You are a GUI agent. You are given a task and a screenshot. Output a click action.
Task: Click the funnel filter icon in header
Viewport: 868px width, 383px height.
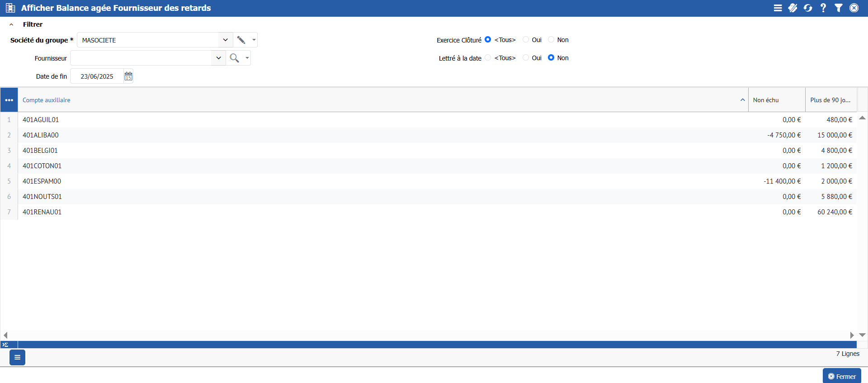839,8
